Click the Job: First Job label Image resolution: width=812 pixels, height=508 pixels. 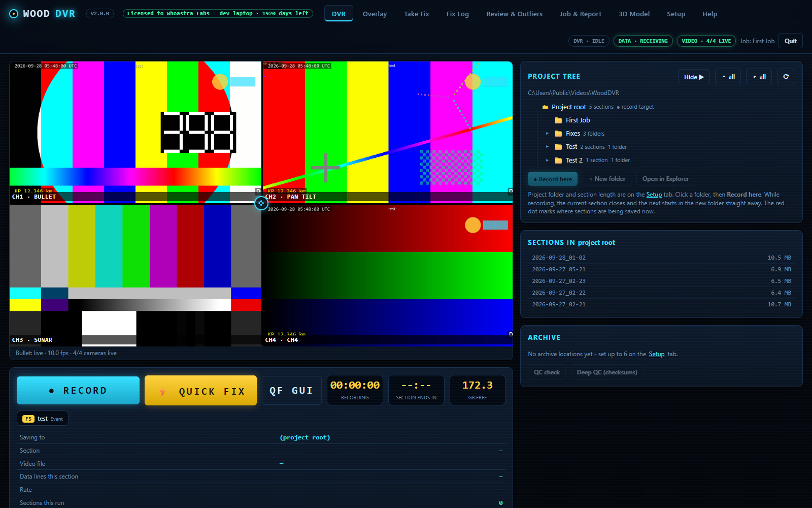click(x=757, y=41)
